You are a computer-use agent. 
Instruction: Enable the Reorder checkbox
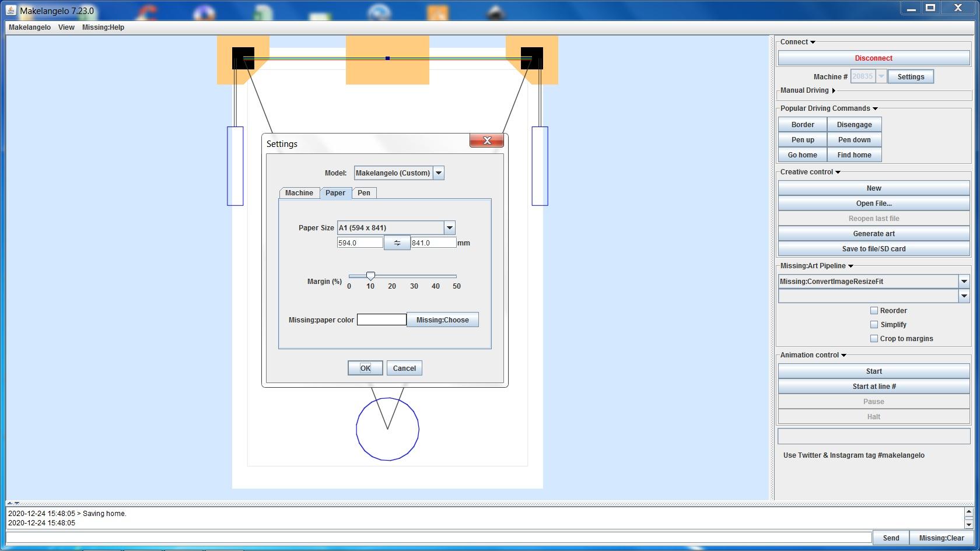(874, 311)
